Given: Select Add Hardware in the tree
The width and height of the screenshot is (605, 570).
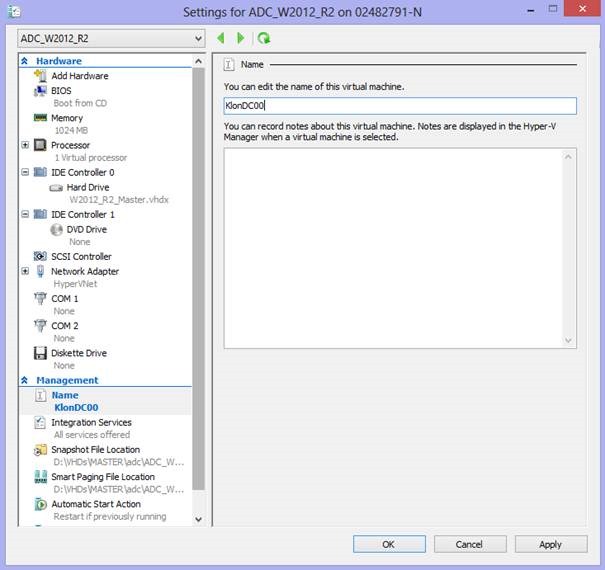Looking at the screenshot, I should [80, 76].
